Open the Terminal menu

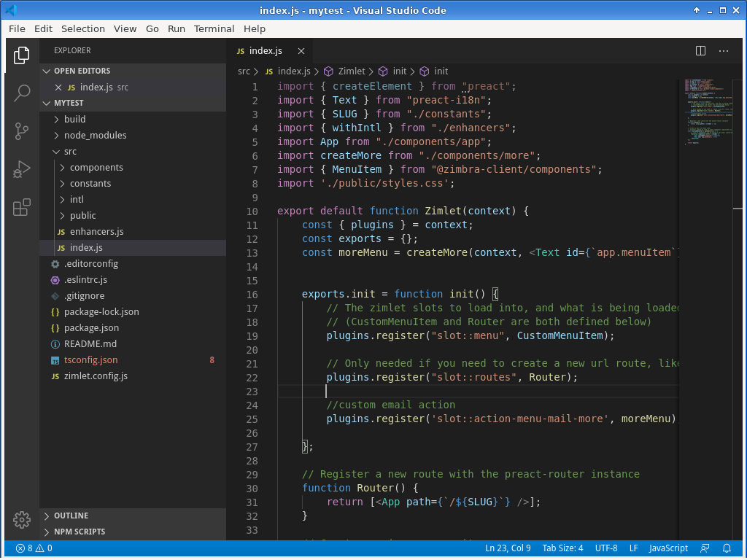point(214,29)
